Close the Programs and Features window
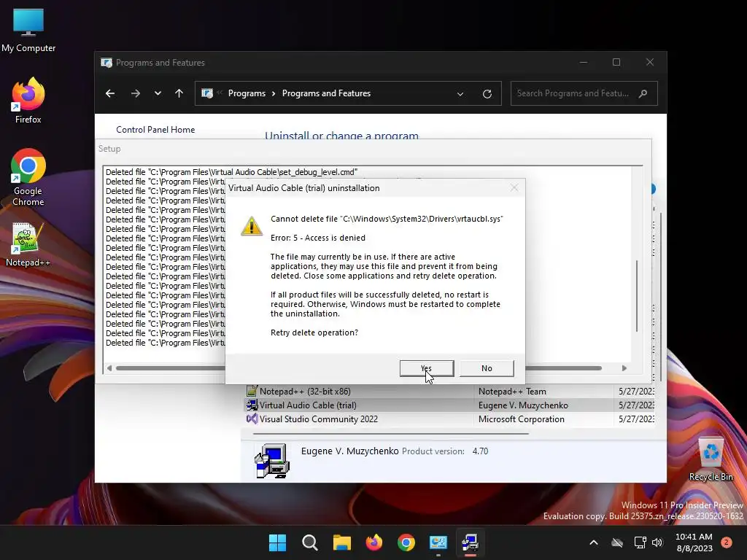This screenshot has width=747, height=560. click(650, 63)
